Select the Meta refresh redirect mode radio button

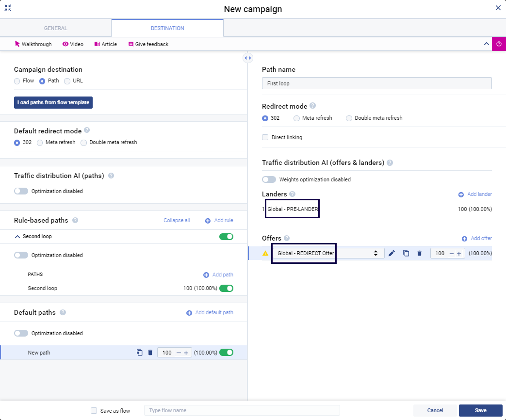point(296,118)
